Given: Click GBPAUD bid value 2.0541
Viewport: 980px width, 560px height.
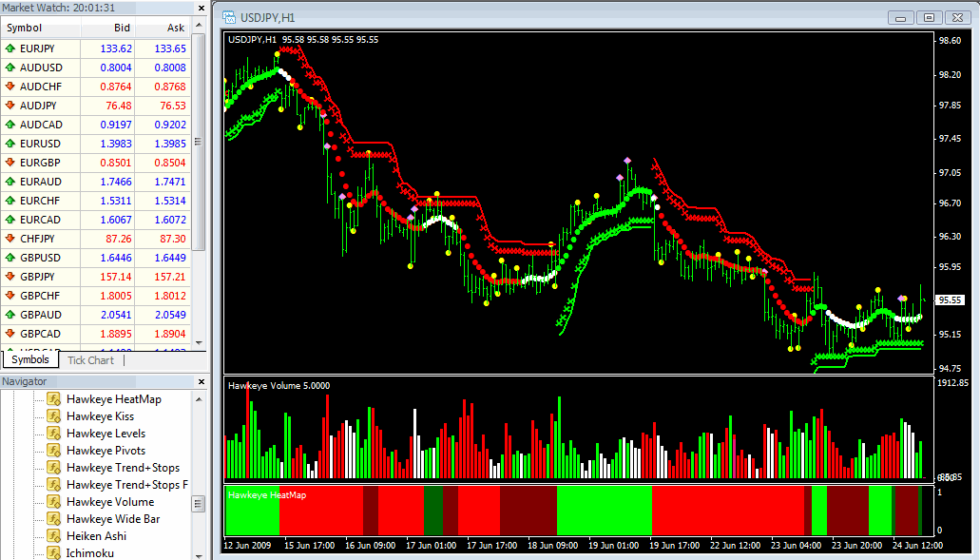Looking at the screenshot, I should 116,315.
